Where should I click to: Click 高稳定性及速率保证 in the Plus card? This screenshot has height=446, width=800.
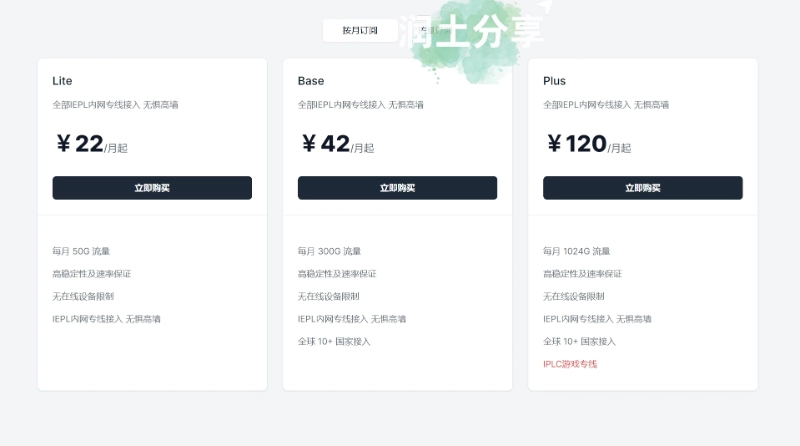click(582, 274)
